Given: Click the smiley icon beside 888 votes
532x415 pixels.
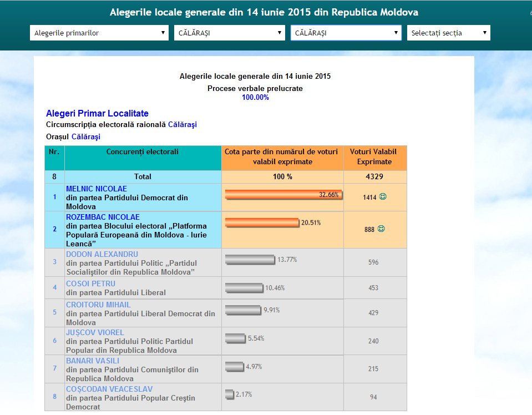Looking at the screenshot, I should point(381,229).
